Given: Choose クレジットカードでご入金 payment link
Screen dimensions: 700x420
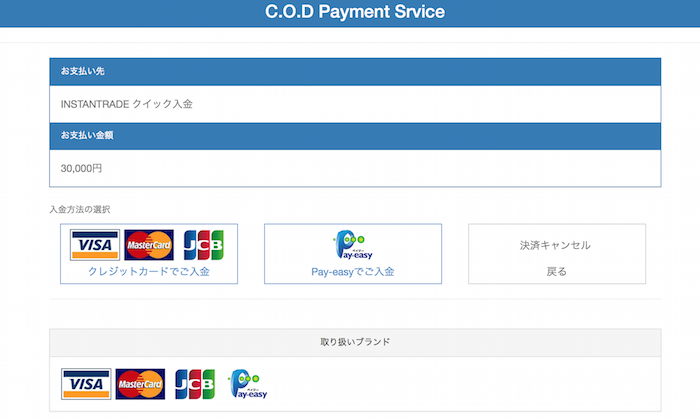Looking at the screenshot, I should point(149,271).
